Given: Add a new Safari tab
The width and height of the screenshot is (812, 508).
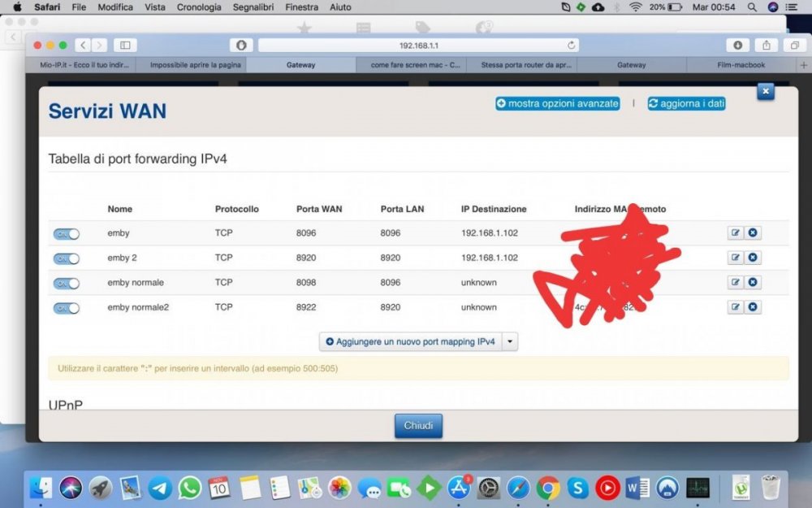Looking at the screenshot, I should tap(804, 65).
